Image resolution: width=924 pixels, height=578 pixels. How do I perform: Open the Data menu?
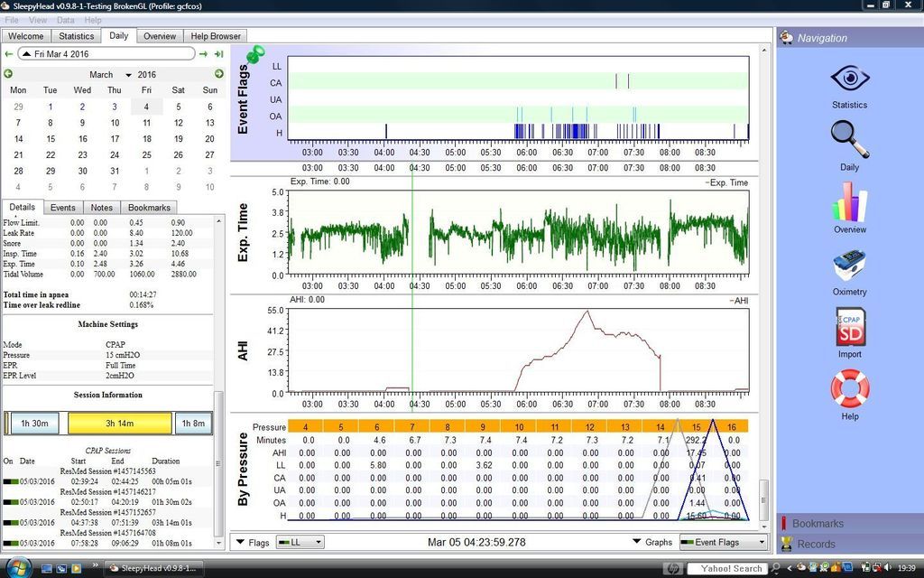coord(65,20)
